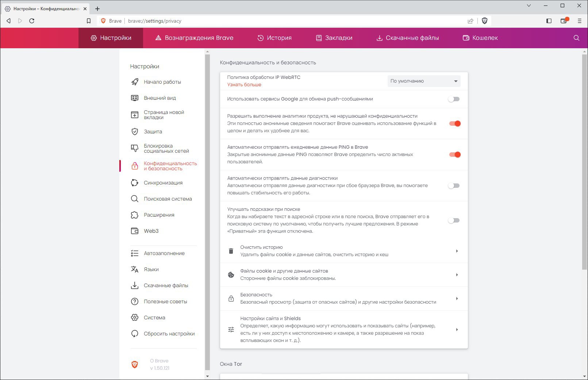Click the main page vertical scrollbar
This screenshot has width=588, height=380.
click(585, 162)
